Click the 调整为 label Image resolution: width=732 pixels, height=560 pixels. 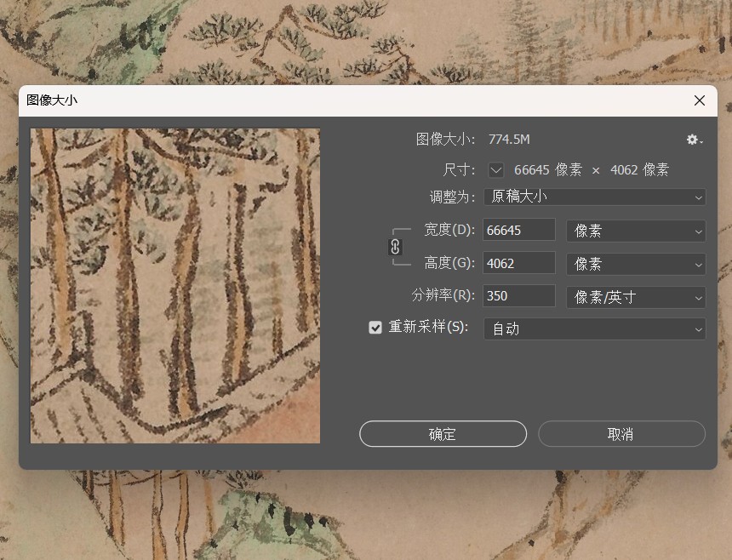pyautogui.click(x=452, y=197)
